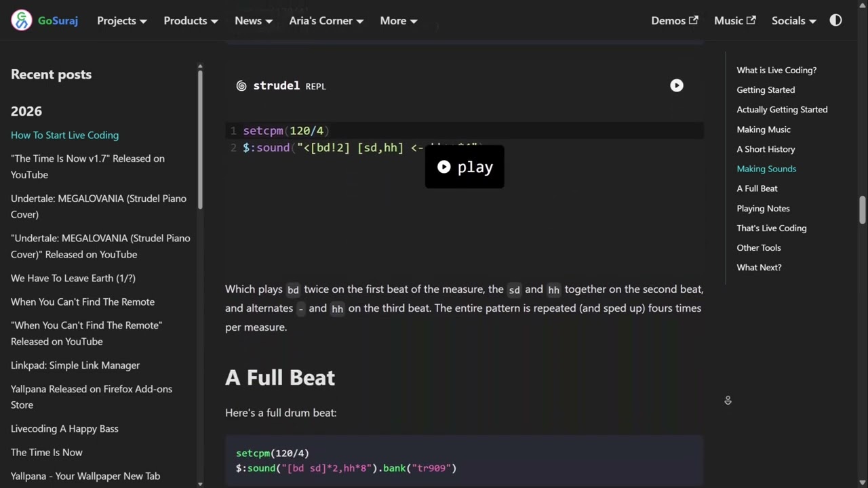Jump to 'Playing Notes' section
This screenshot has width=868, height=488.
[x=763, y=208]
